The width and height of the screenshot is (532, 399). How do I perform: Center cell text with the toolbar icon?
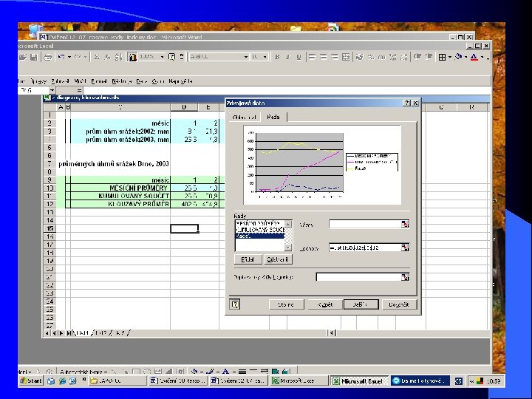pyautogui.click(x=324, y=57)
